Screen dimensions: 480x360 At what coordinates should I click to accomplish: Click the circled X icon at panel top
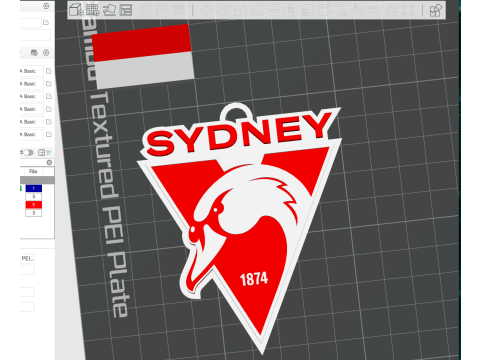point(46,6)
